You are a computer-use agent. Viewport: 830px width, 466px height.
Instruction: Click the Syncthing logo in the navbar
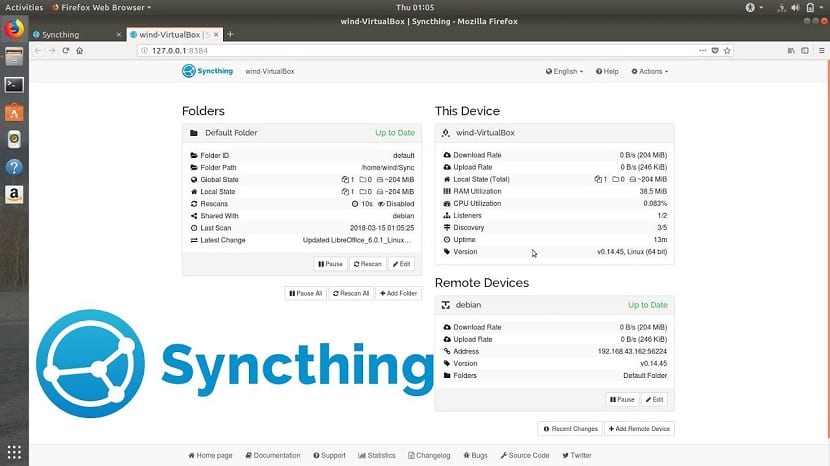click(208, 71)
